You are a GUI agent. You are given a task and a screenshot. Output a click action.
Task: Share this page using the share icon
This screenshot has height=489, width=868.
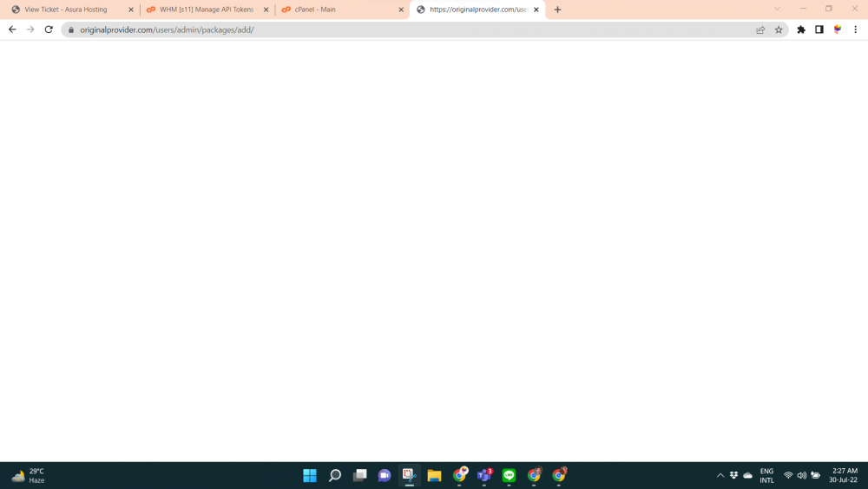760,30
